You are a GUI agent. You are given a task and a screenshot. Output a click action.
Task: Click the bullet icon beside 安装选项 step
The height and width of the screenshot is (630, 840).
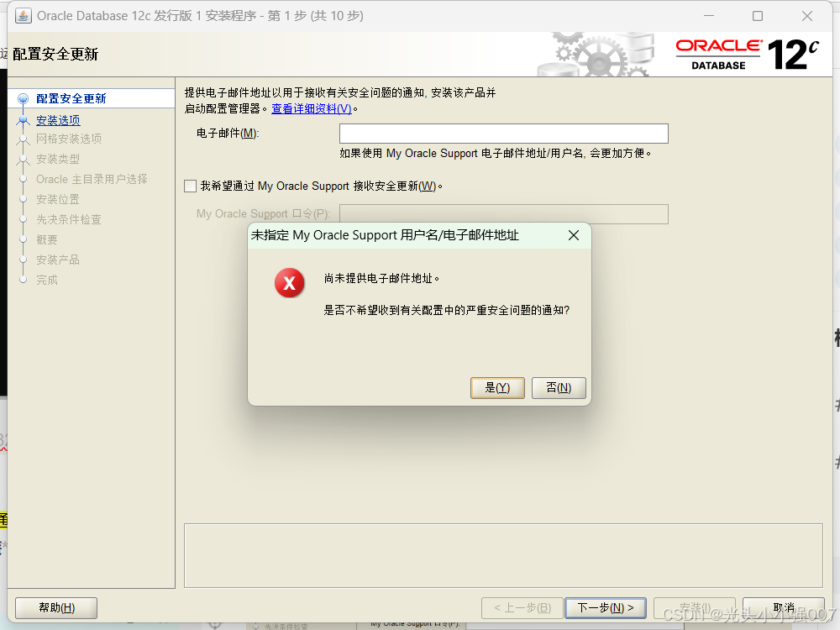click(23, 120)
